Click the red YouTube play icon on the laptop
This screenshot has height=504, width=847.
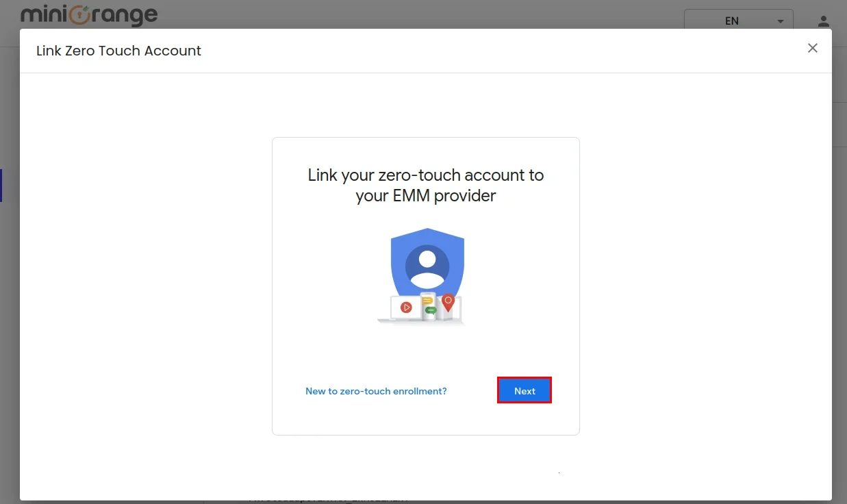(x=407, y=307)
